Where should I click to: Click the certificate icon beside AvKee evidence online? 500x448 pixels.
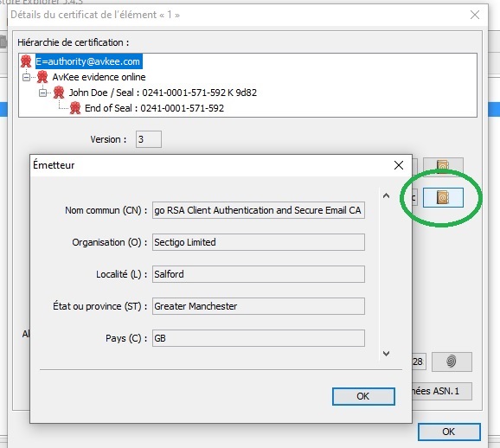click(42, 77)
